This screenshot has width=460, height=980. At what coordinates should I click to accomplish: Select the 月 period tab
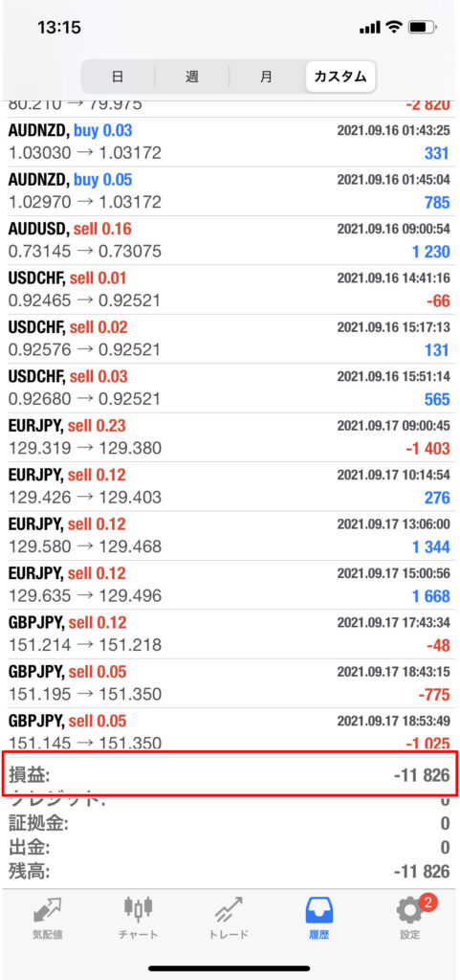click(267, 77)
